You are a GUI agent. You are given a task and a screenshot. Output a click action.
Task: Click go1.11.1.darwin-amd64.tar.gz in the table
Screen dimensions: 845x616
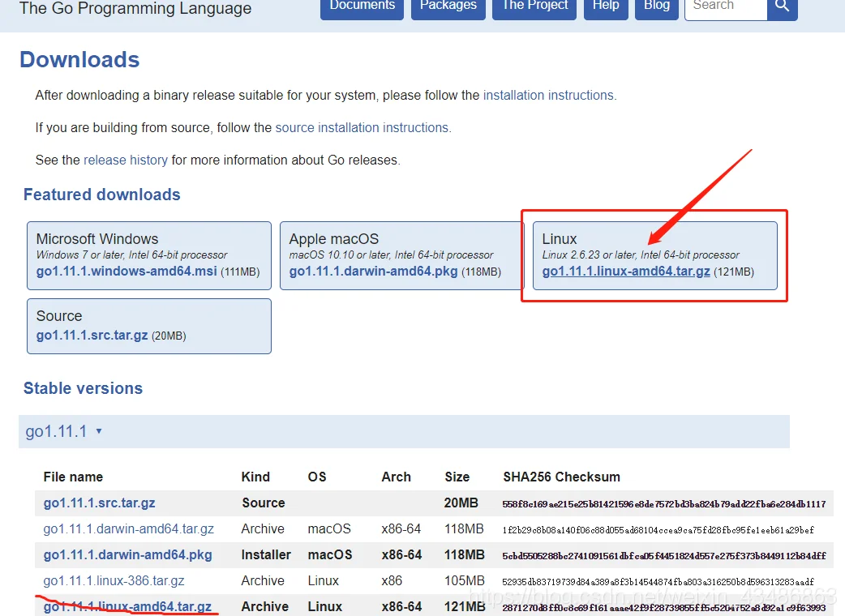click(x=129, y=528)
